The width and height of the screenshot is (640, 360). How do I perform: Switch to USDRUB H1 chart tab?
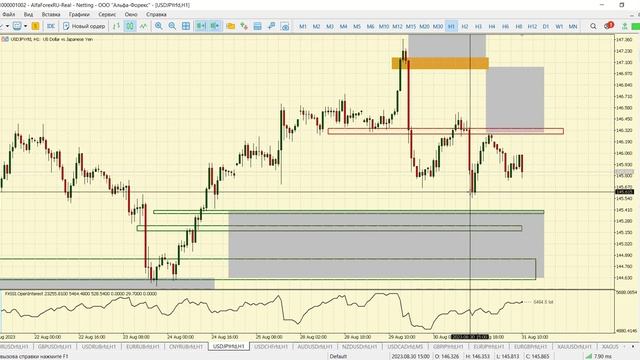tap(98, 347)
